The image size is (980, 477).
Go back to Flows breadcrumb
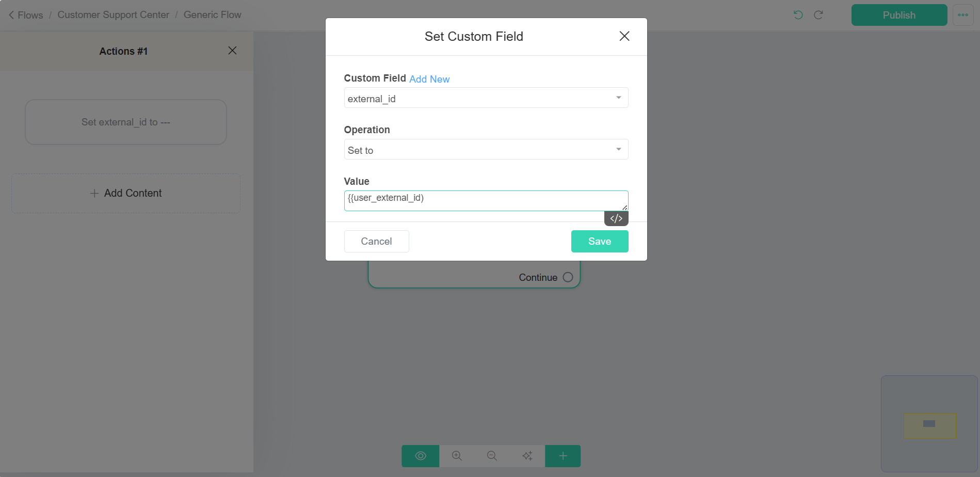pyautogui.click(x=26, y=15)
